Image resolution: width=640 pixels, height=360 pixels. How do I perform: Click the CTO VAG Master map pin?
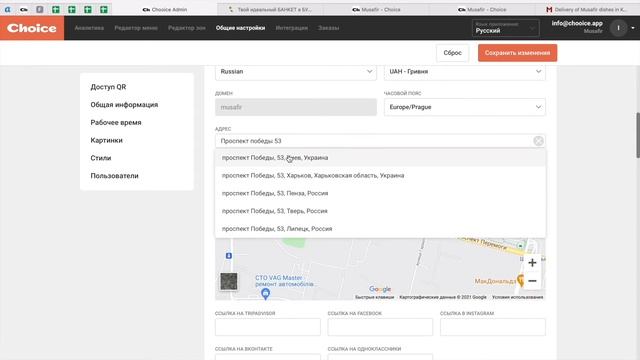[265, 293]
